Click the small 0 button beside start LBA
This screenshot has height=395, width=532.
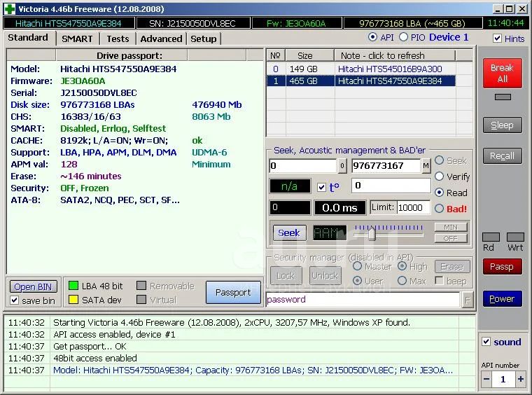pyautogui.click(x=342, y=166)
